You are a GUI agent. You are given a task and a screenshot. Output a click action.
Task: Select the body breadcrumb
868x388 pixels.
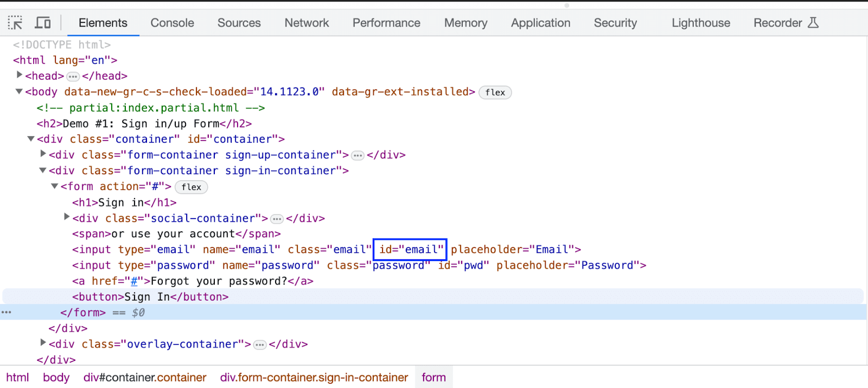pos(56,378)
